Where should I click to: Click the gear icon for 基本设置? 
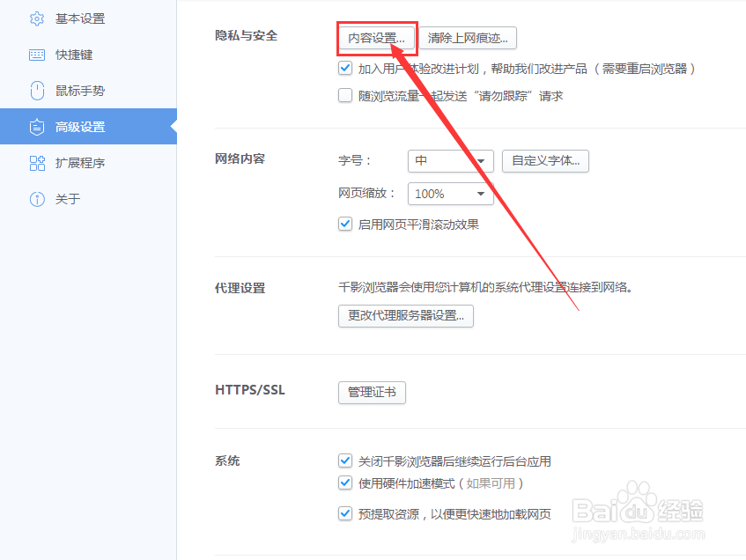[36, 18]
